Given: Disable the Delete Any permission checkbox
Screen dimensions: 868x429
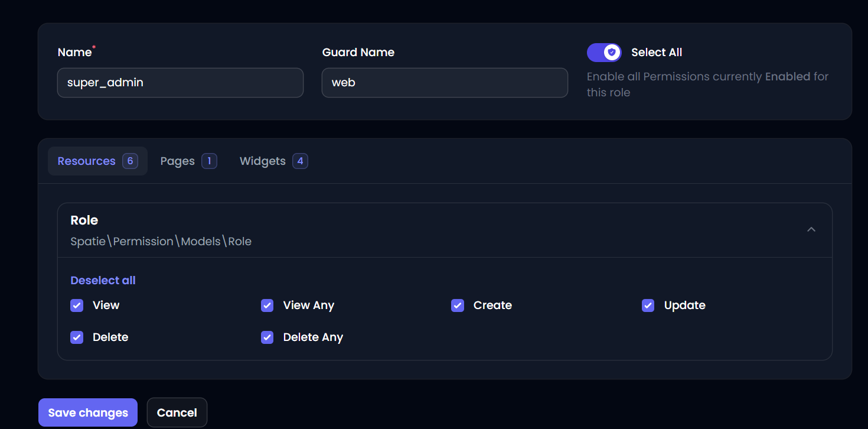Looking at the screenshot, I should point(267,337).
